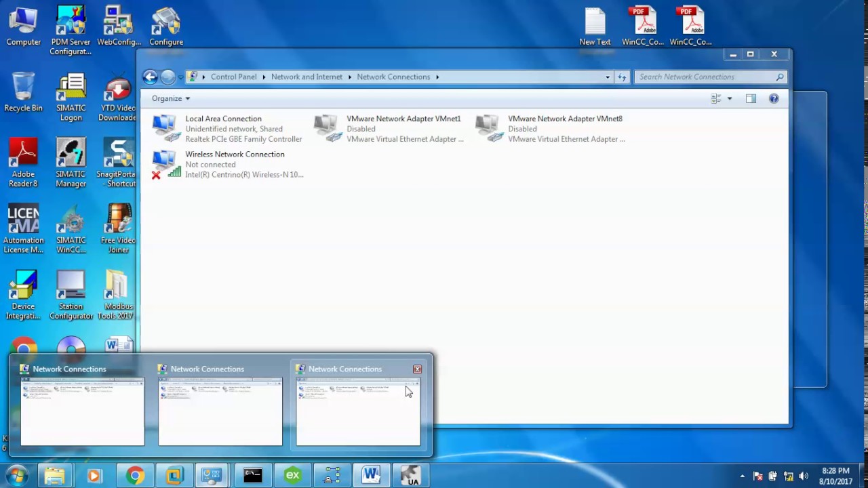Open Automation License Manager shortcut
This screenshot has width=868, height=488.
click(23, 230)
